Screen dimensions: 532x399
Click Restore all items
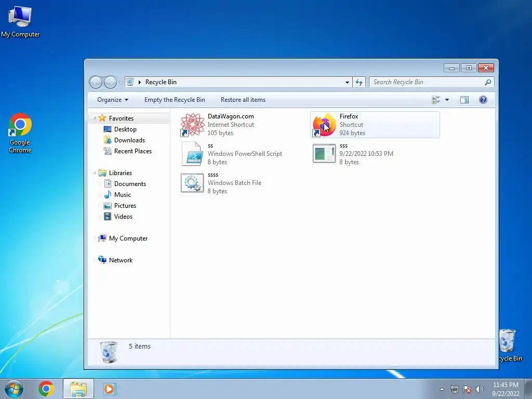243,100
